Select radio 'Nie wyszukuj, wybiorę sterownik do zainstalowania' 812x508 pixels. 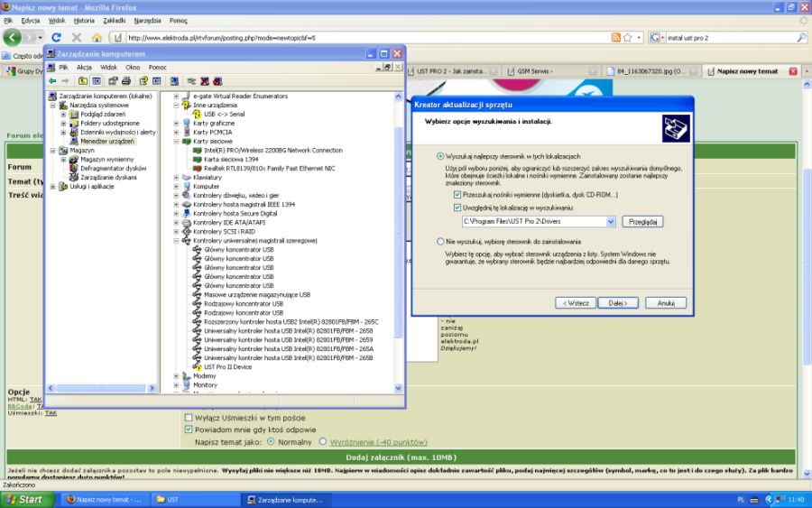440,241
